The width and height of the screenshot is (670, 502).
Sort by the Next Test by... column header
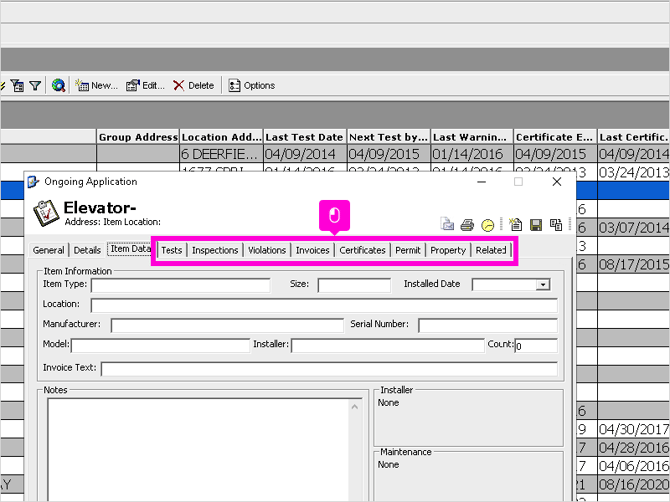[x=388, y=137]
